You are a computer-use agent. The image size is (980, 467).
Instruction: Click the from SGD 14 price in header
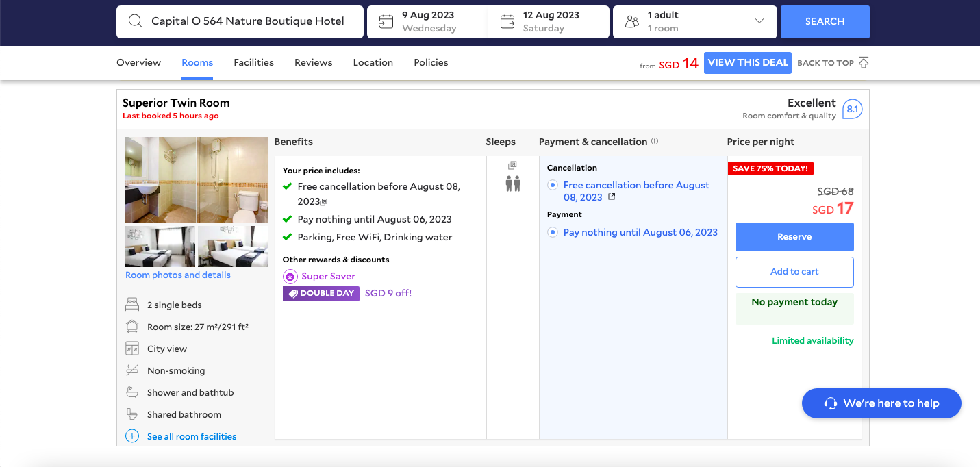pyautogui.click(x=669, y=64)
